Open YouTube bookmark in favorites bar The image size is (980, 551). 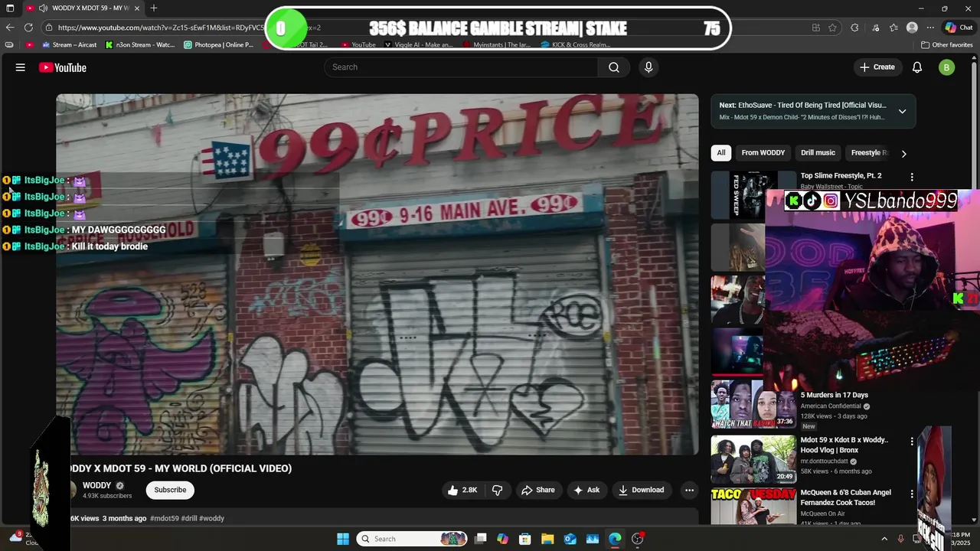358,44
